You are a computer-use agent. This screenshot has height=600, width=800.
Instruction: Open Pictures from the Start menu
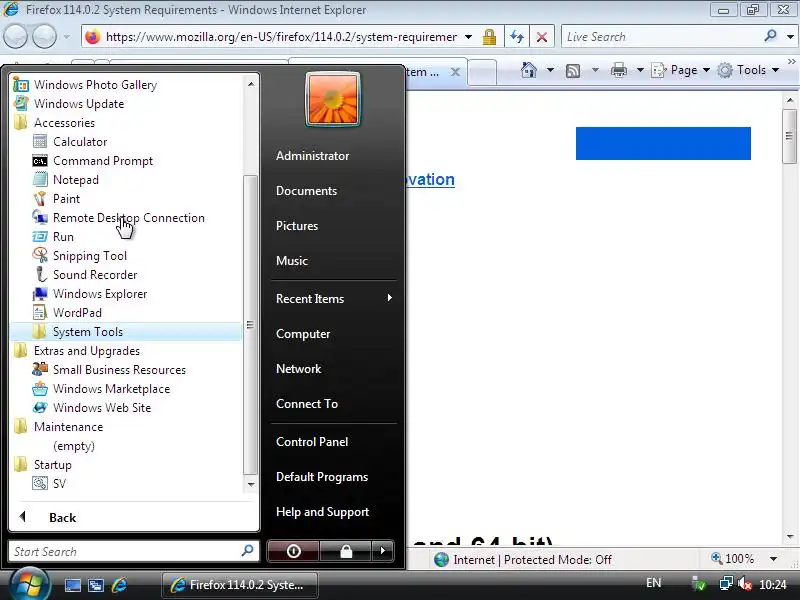coord(296,226)
